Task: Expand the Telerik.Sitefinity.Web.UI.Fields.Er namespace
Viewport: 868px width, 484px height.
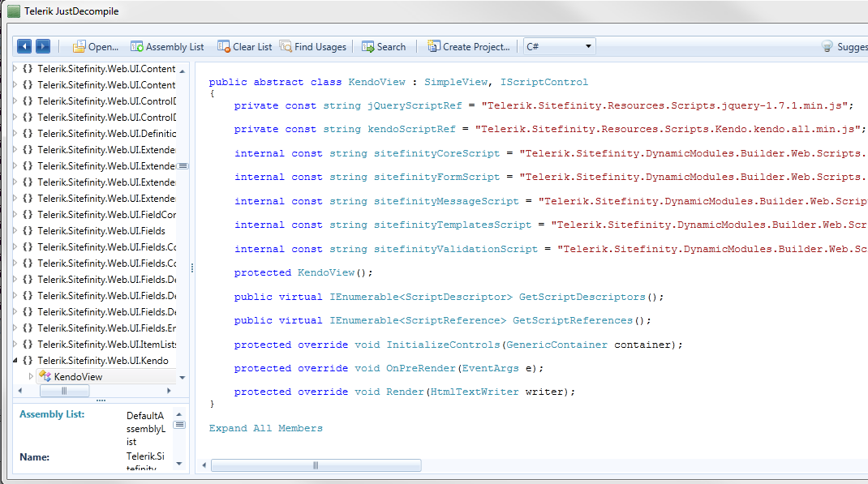Action: 15,328
